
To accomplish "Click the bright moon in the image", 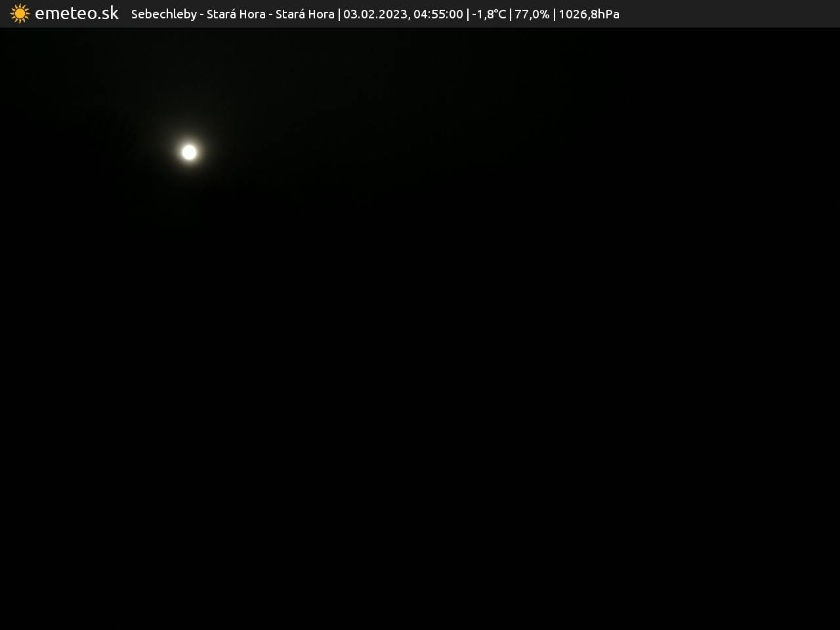I will coord(189,152).
